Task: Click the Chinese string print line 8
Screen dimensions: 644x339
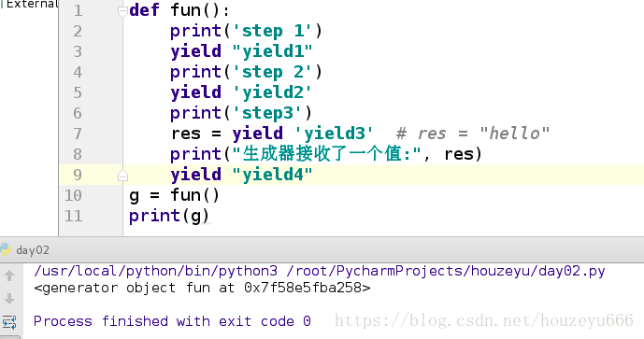Action: pos(325,154)
